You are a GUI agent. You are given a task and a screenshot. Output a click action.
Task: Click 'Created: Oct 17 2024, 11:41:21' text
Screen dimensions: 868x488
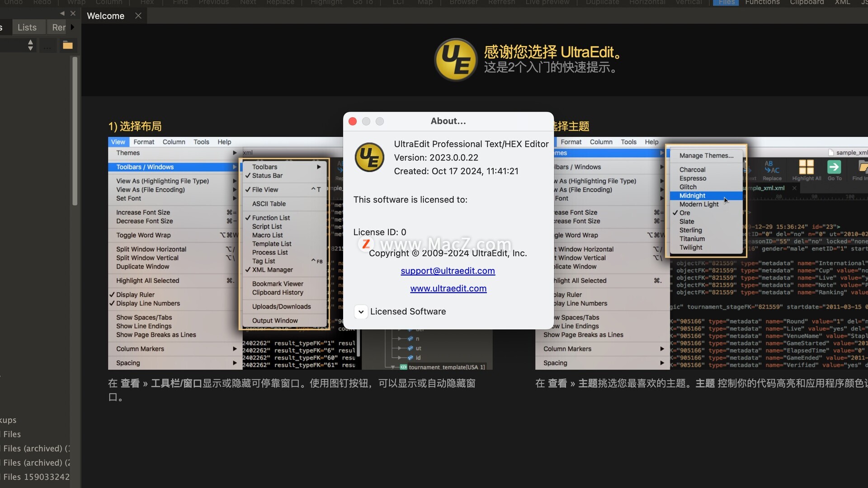pos(456,171)
